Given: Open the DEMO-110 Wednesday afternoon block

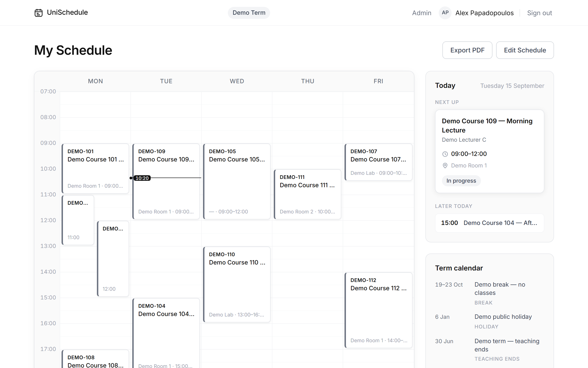Looking at the screenshot, I should coord(237,284).
